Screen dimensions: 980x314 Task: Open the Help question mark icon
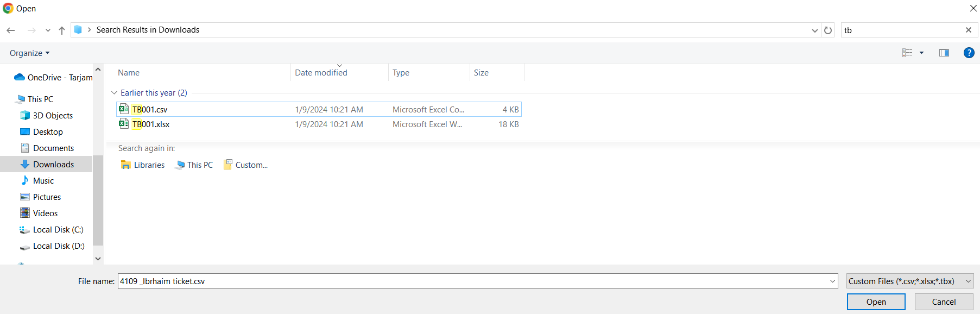[969, 53]
